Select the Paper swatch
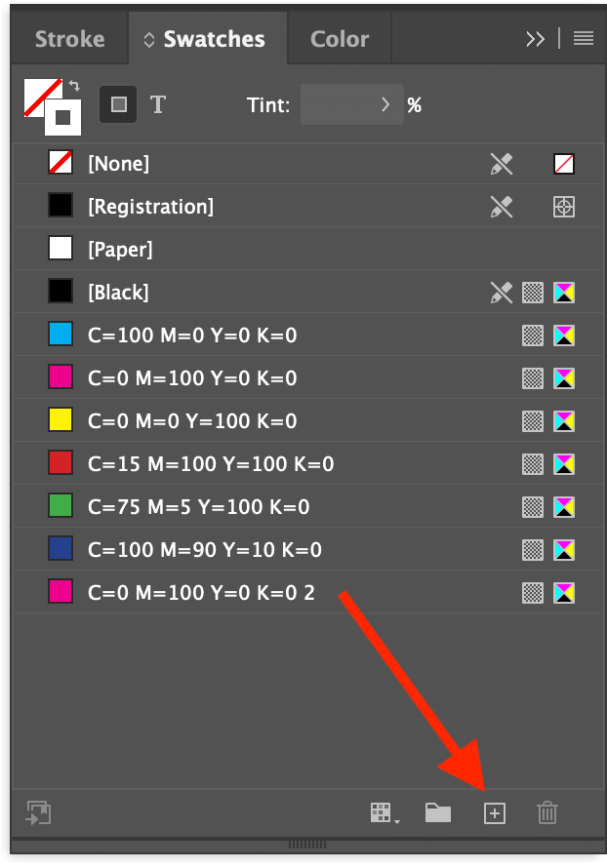This screenshot has width=607, height=868. (119, 249)
